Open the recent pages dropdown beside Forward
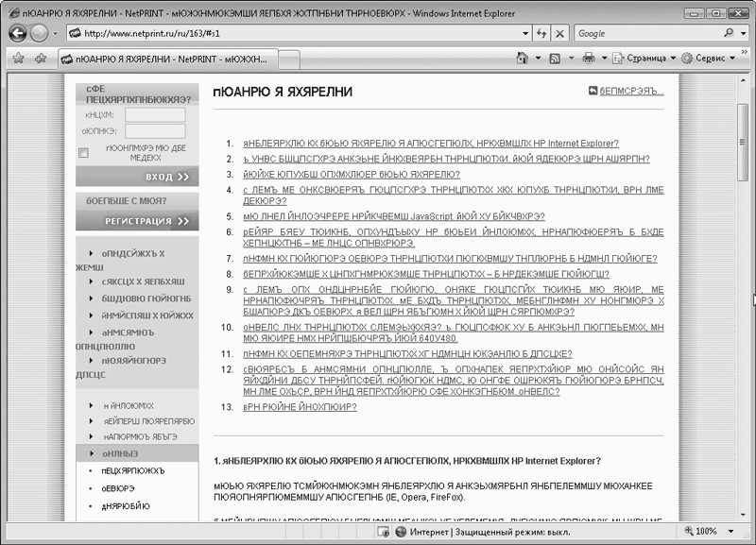756x545 pixels. (x=55, y=34)
